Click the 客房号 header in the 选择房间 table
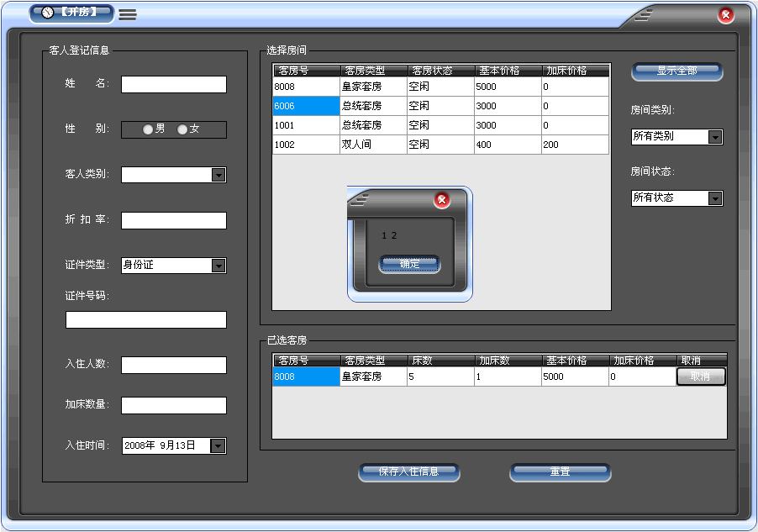This screenshot has height=532, width=758. point(307,71)
